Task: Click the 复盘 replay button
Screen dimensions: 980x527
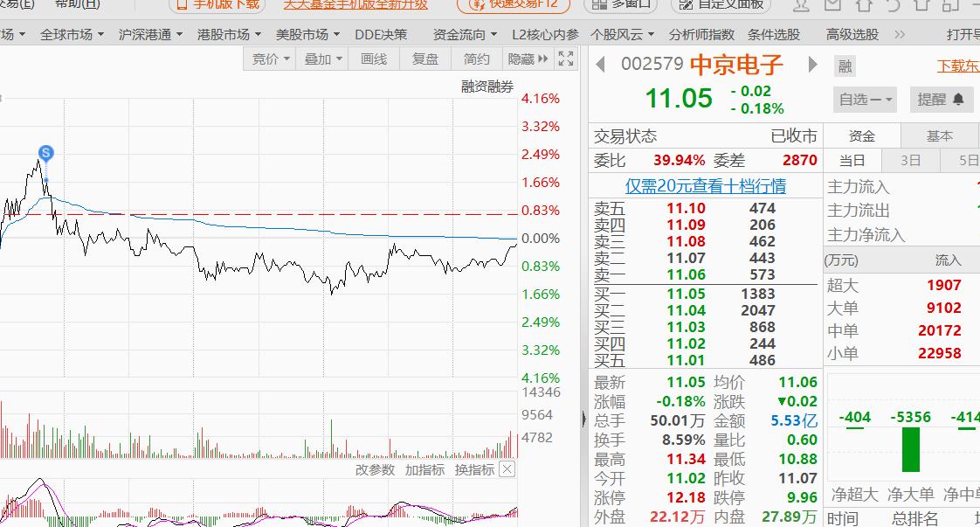Action: point(425,59)
